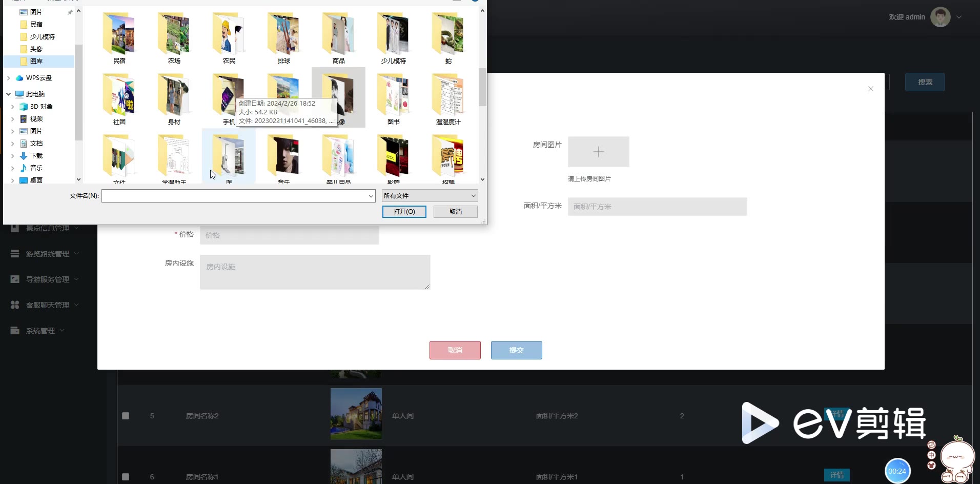980x484 pixels.
Task: Open the 农场 folder
Action: (x=174, y=37)
